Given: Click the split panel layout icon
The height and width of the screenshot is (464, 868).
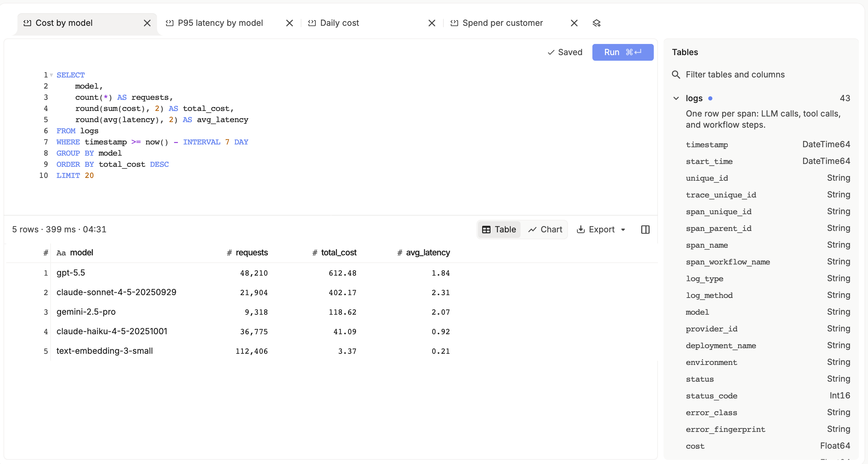Looking at the screenshot, I should coord(645,230).
